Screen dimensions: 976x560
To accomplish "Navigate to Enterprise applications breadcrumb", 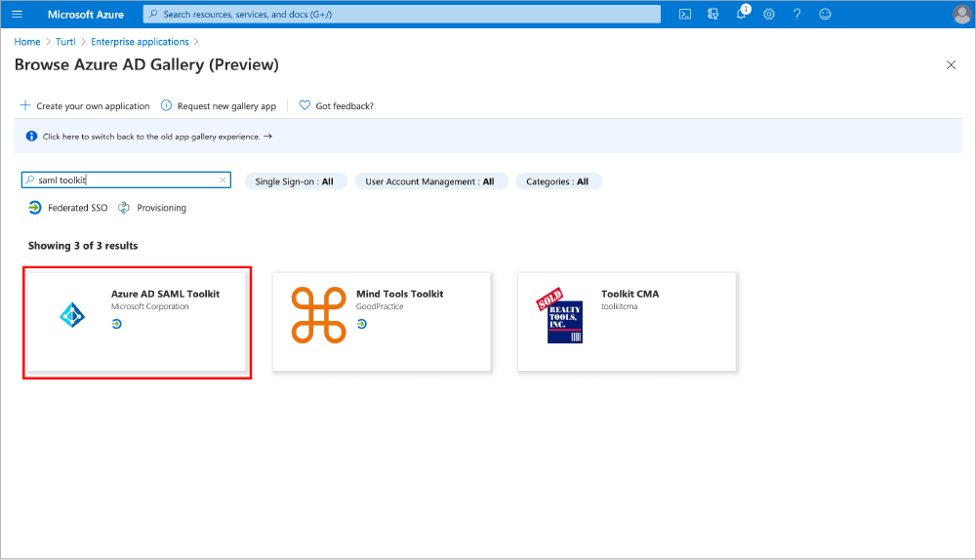I will [x=140, y=42].
